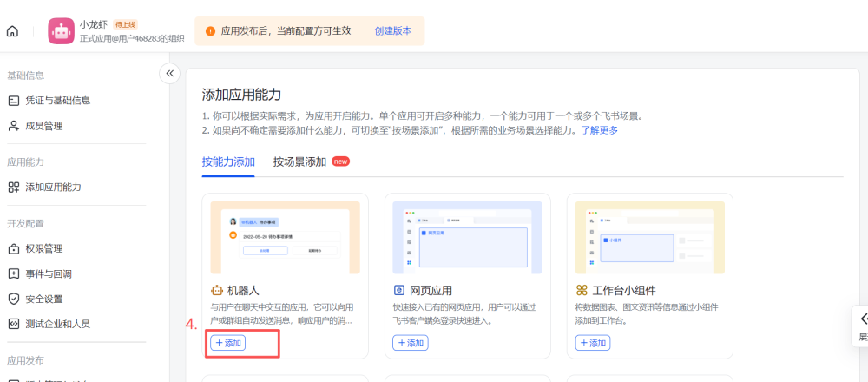Add the 网页应用 capability
Image resolution: width=868 pixels, height=382 pixels.
[x=411, y=343]
